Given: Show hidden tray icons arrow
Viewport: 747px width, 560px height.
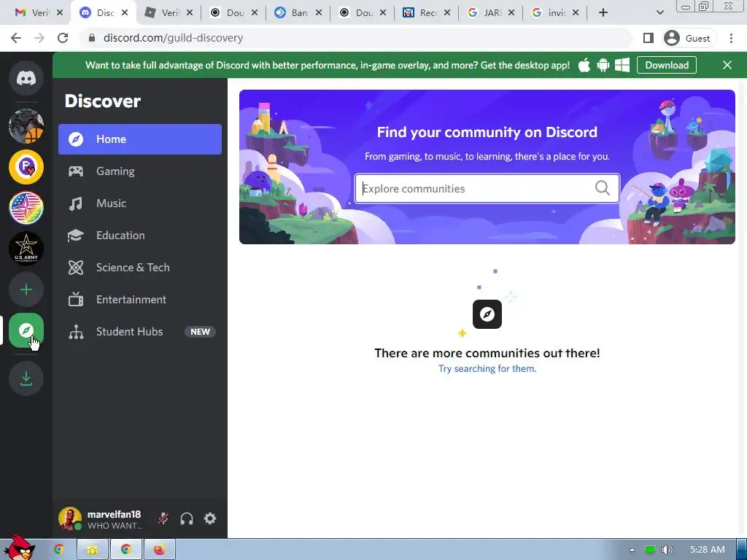Looking at the screenshot, I should click(x=632, y=550).
